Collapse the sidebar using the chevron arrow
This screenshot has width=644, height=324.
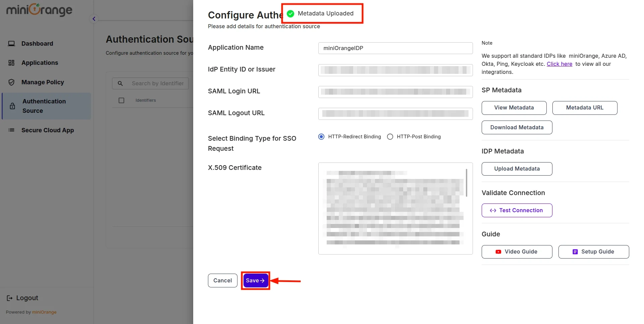click(x=94, y=18)
